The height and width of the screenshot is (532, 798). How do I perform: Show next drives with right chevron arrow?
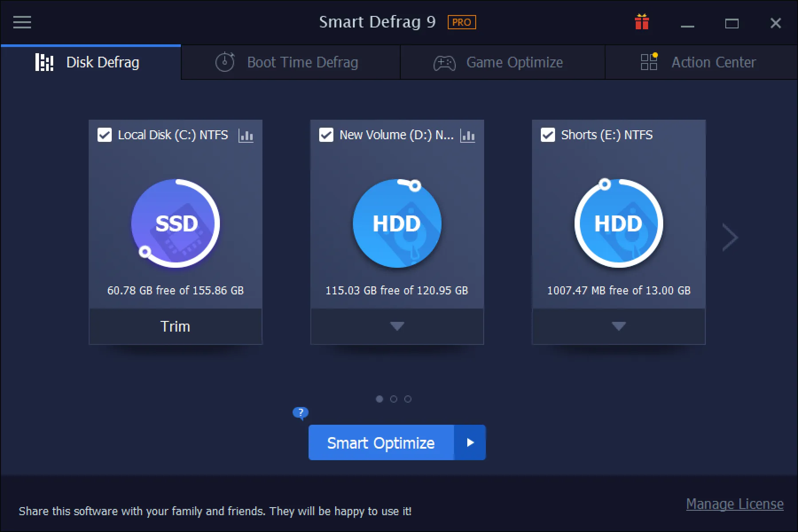(x=730, y=238)
